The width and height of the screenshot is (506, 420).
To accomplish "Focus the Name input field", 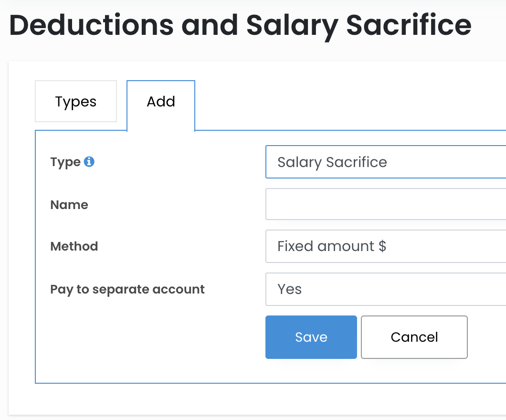I will pyautogui.click(x=385, y=205).
